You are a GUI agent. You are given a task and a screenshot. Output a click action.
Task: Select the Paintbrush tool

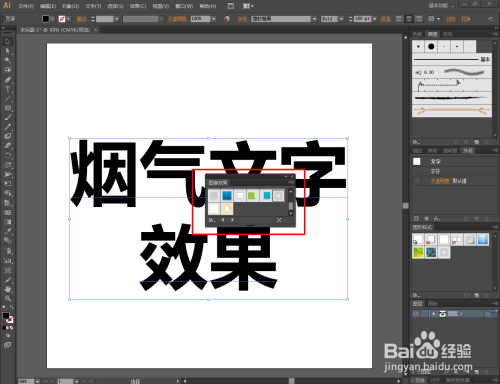coord(8,117)
